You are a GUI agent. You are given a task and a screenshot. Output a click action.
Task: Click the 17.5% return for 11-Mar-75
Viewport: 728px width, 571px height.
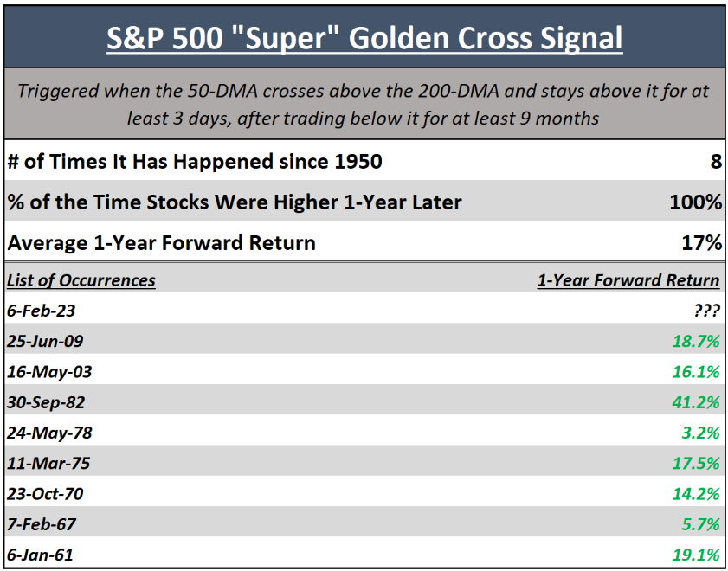[696, 463]
